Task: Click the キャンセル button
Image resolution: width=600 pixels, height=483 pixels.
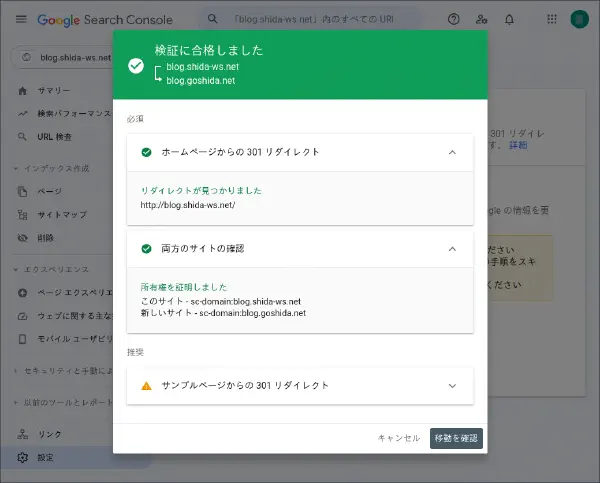Action: [399, 438]
